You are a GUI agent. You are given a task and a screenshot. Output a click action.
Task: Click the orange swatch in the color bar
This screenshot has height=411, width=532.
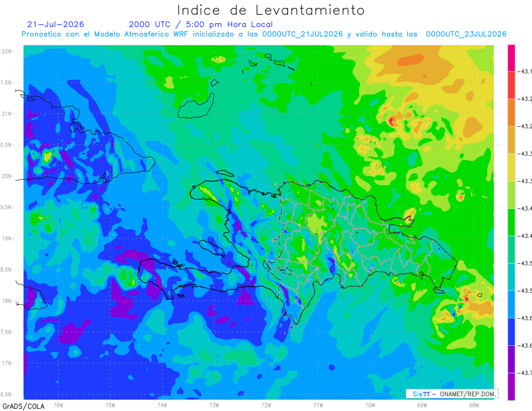[511, 112]
